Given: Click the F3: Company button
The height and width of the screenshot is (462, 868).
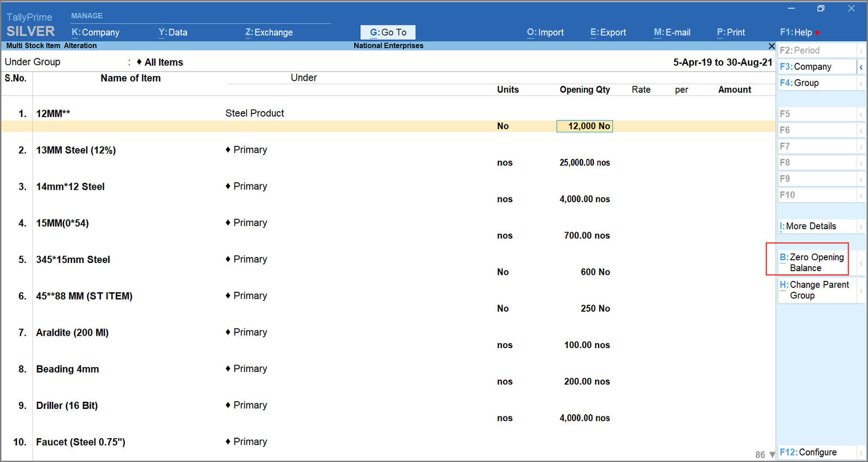Looking at the screenshot, I should coord(817,67).
